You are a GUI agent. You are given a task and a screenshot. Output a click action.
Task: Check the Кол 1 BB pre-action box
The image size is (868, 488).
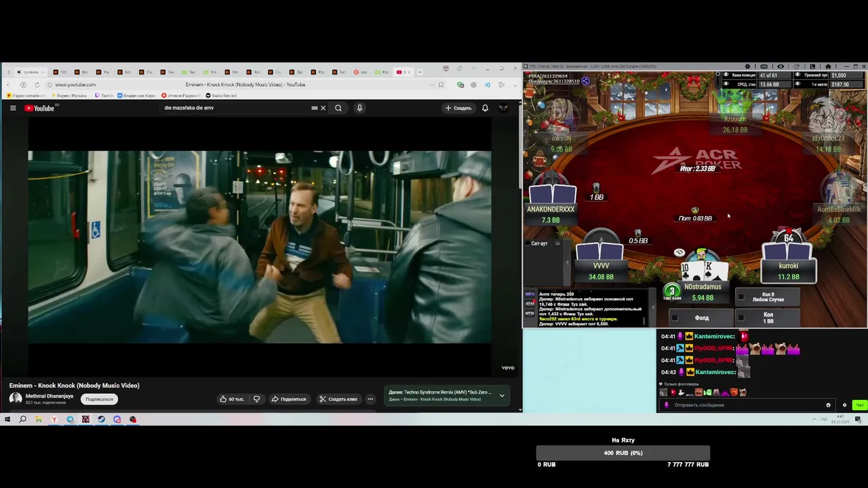coord(741,317)
